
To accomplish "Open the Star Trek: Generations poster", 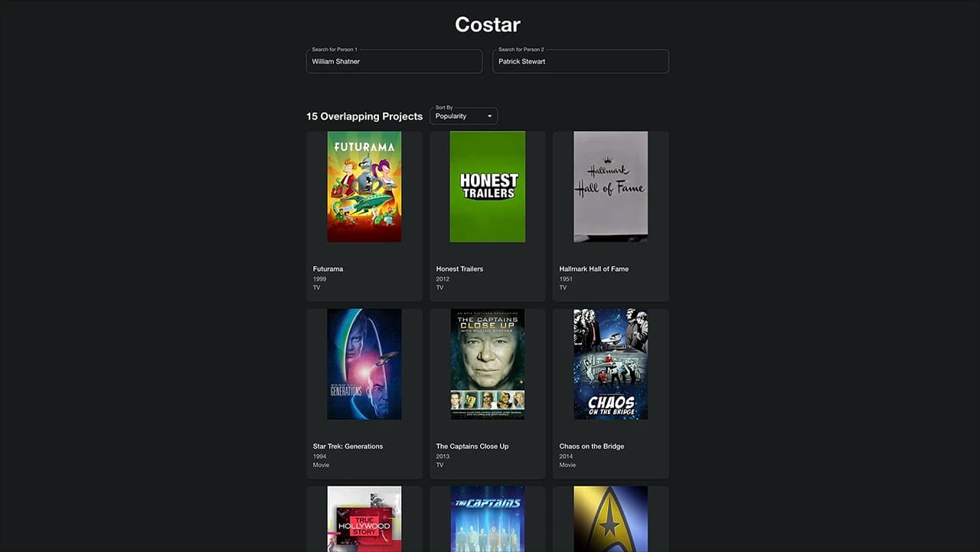I will 364,364.
